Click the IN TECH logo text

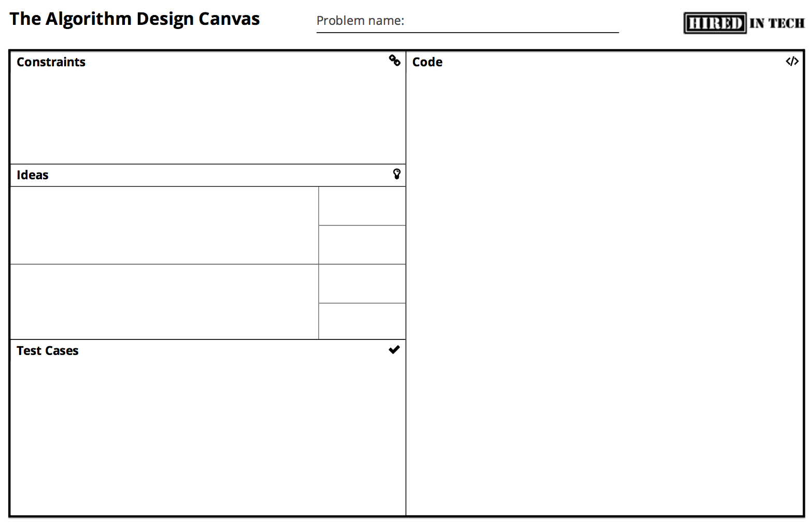[777, 23]
